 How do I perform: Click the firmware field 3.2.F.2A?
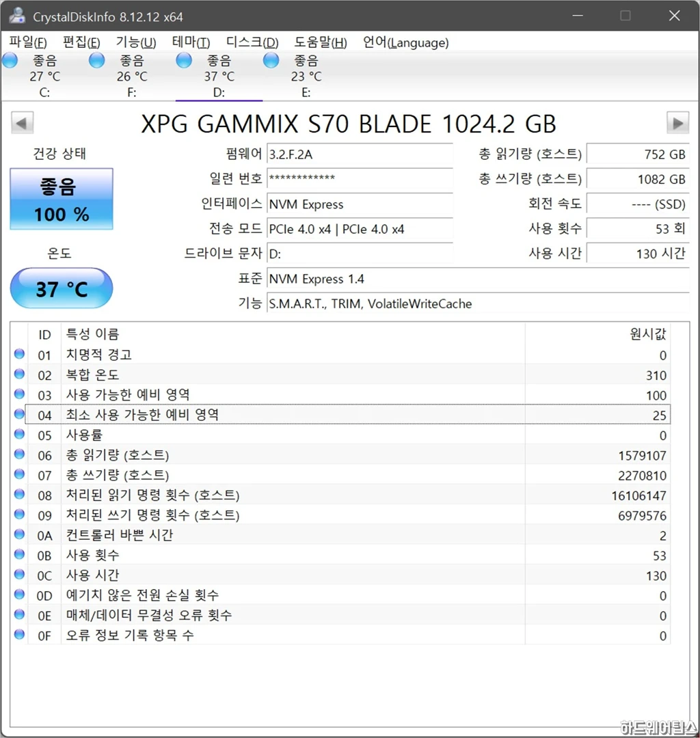point(360,154)
